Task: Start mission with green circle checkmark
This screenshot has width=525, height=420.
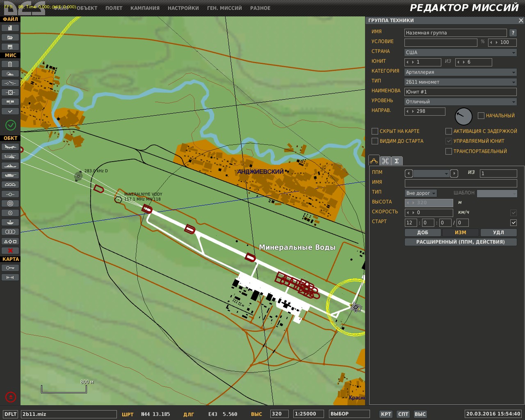Action: click(x=10, y=125)
